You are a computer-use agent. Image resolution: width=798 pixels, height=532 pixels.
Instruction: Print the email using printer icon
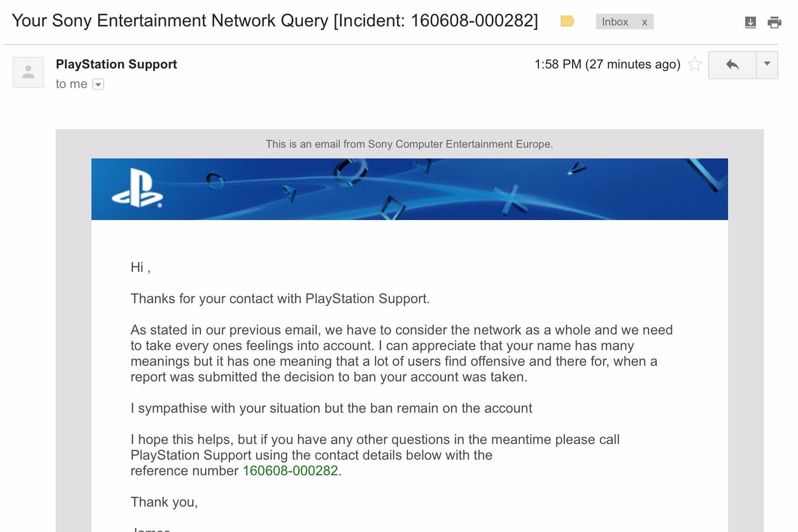click(x=775, y=22)
